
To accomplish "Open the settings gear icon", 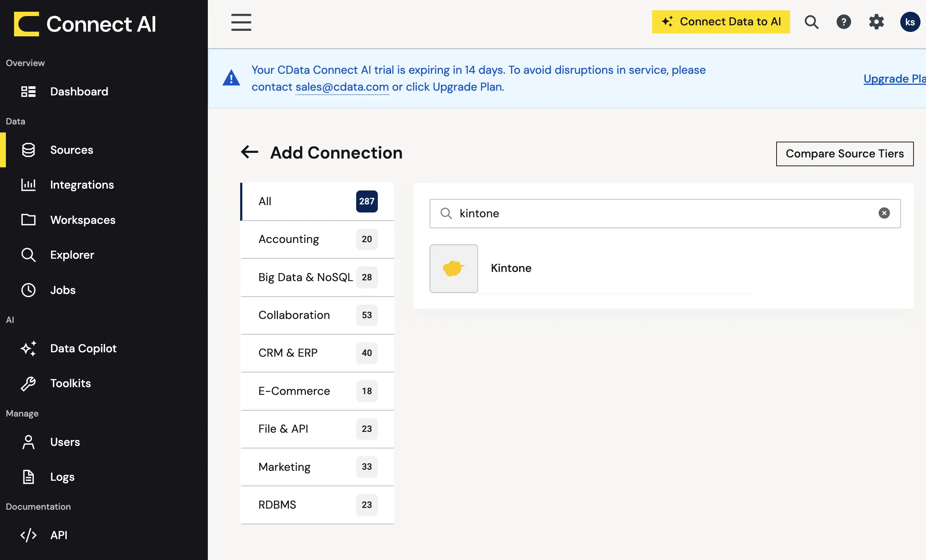I will (876, 22).
